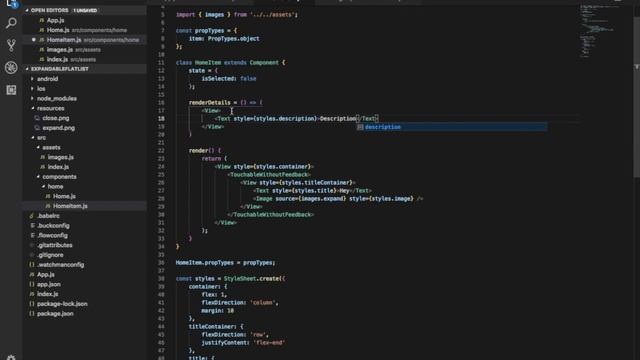Click PropTypes.object on line 8
640x360 pixels.
click(233, 39)
